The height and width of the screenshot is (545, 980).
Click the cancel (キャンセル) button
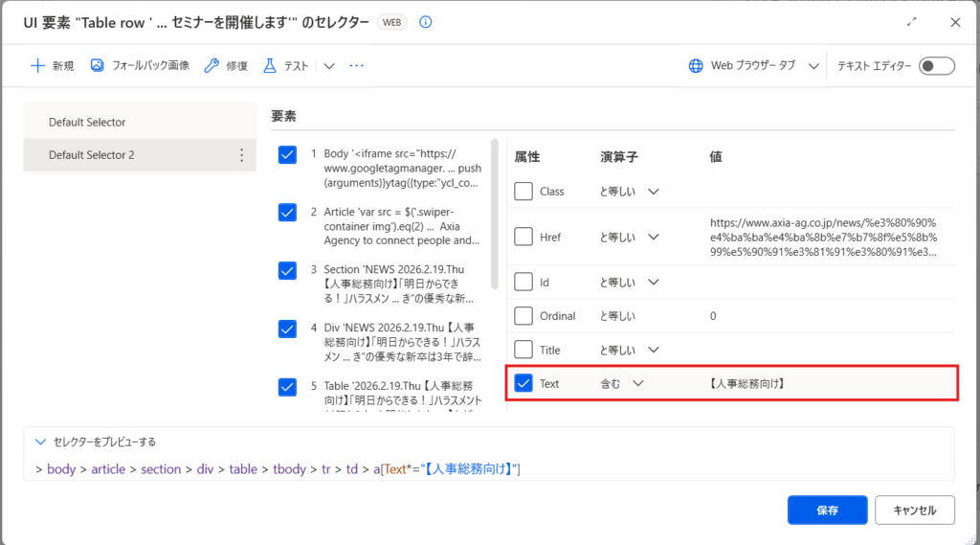[x=913, y=511]
